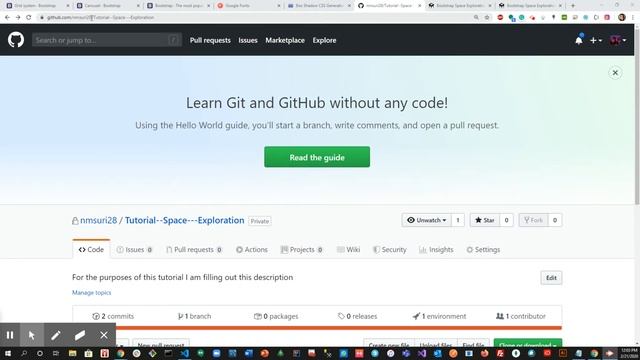Open Visual Studio Code from the taskbar

click(184, 353)
